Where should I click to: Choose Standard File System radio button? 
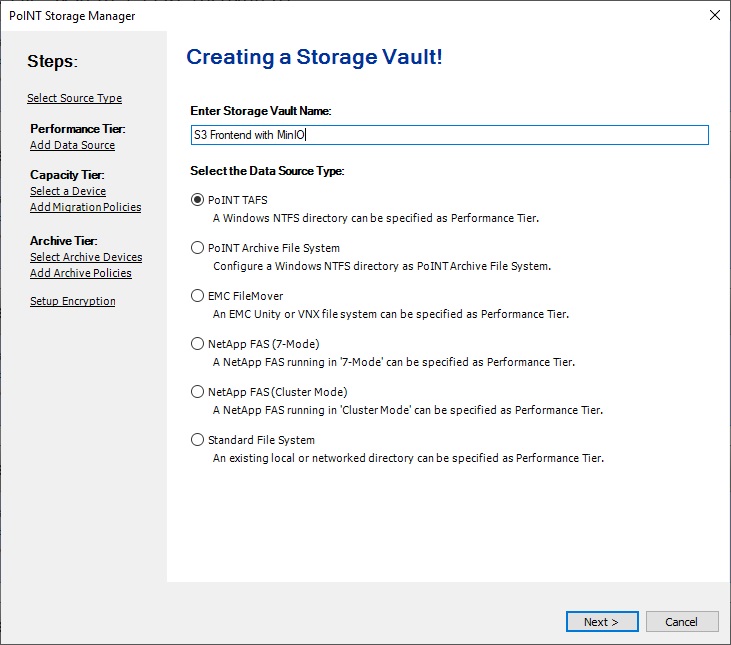198,440
